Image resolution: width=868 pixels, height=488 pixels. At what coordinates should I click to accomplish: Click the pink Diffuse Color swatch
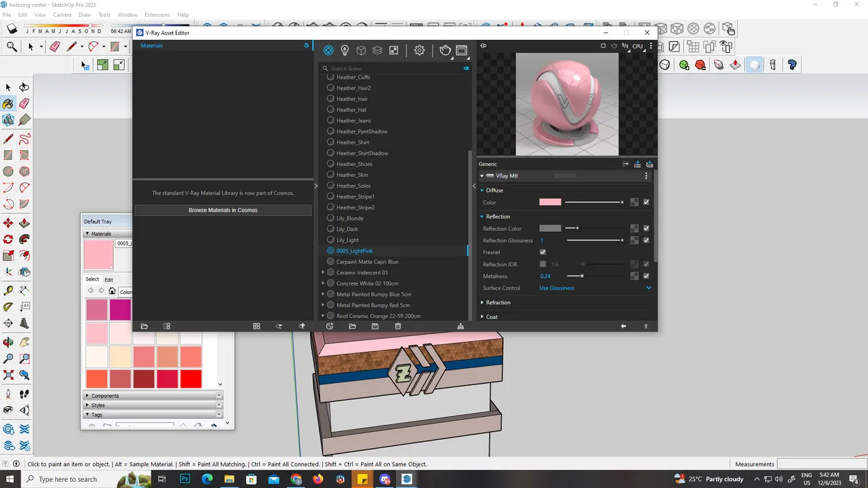[550, 202]
